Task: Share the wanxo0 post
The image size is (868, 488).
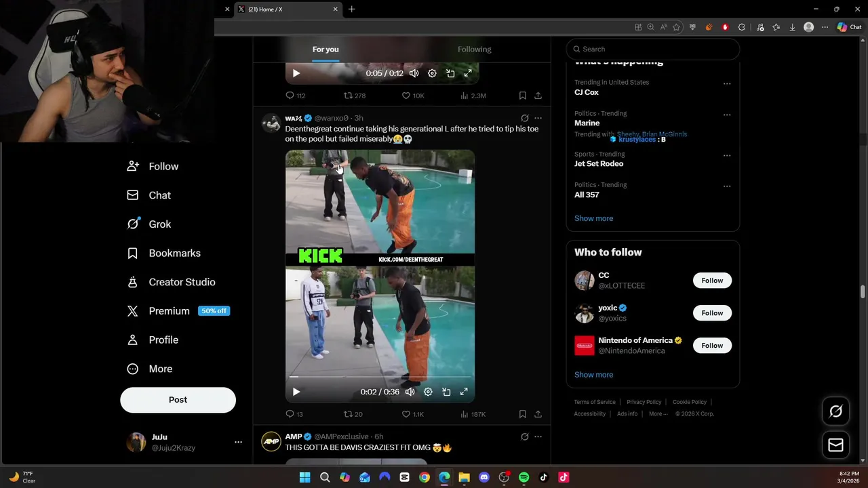Action: (538, 414)
